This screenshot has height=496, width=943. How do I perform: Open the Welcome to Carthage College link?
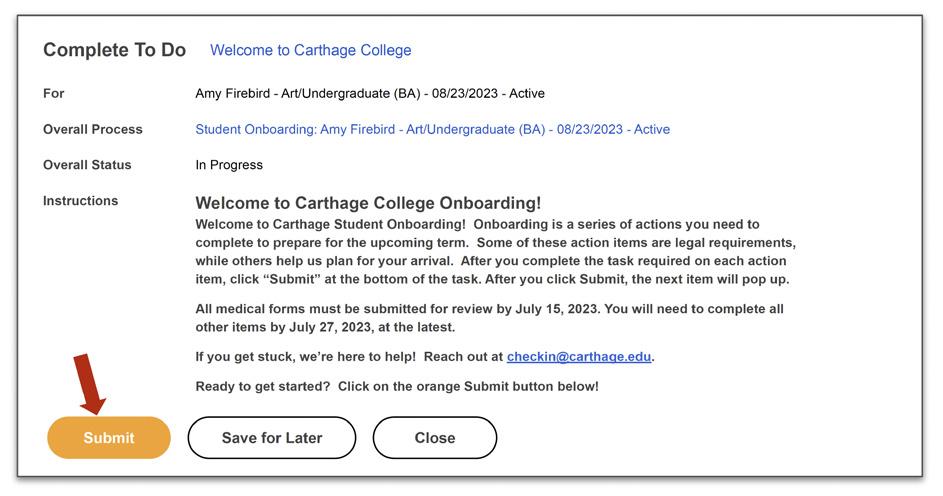tap(310, 50)
